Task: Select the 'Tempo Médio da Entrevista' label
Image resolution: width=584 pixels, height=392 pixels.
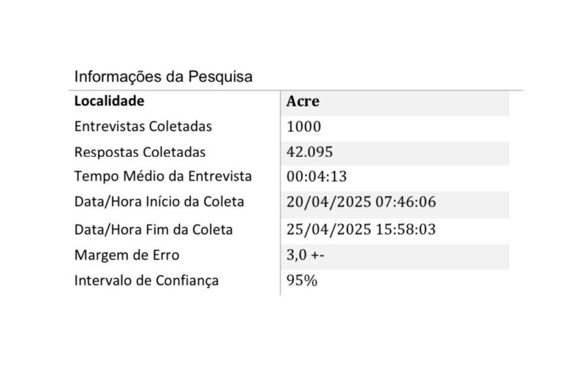Action: (163, 176)
